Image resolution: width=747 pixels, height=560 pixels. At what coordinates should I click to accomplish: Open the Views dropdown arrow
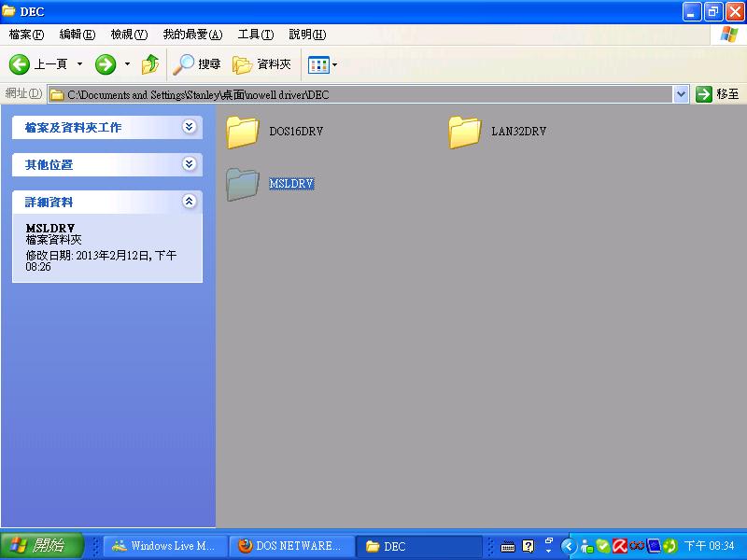(334, 65)
